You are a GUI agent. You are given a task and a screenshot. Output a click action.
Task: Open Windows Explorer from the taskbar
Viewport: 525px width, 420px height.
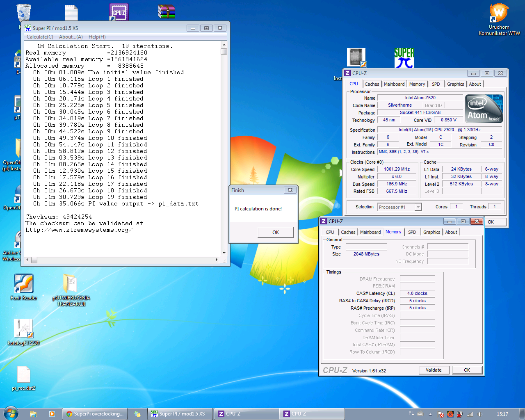pyautogui.click(x=33, y=414)
